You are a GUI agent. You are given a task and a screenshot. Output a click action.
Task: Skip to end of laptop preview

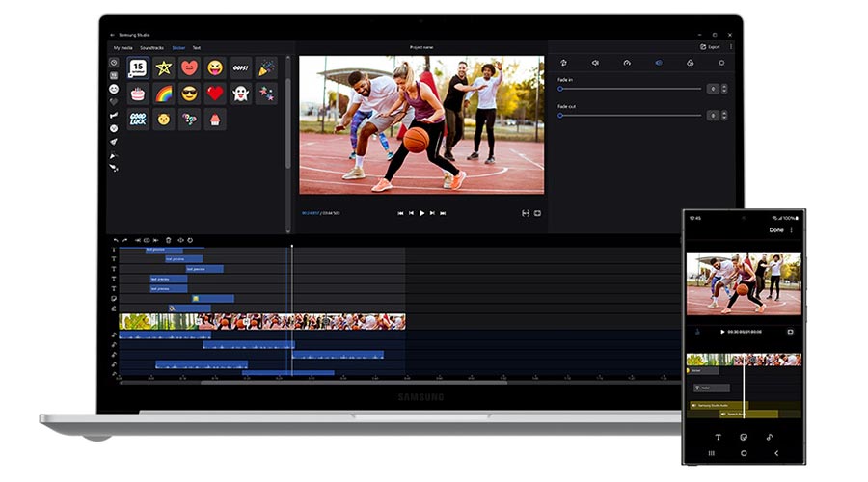point(443,213)
